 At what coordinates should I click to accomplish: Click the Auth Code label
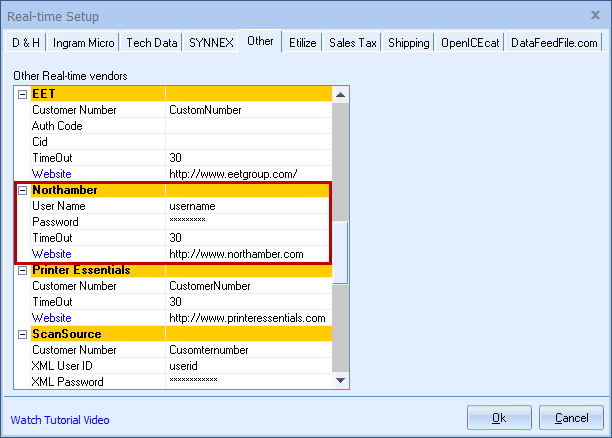pyautogui.click(x=57, y=126)
